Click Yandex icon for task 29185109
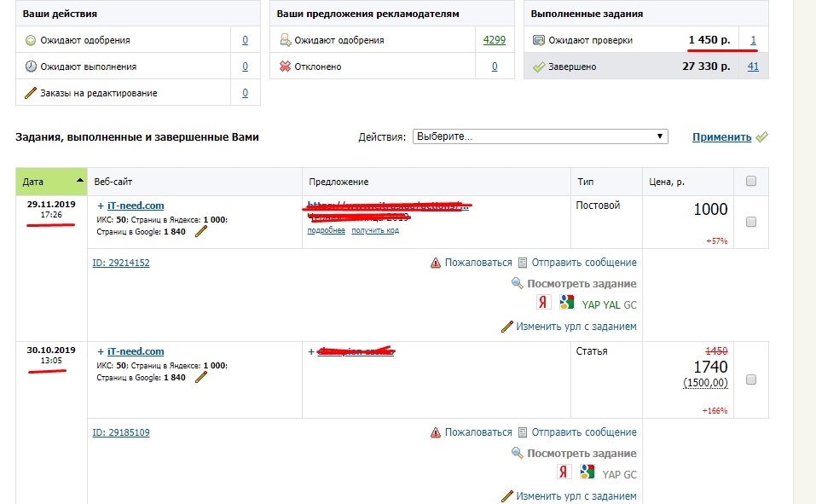 coord(564,472)
